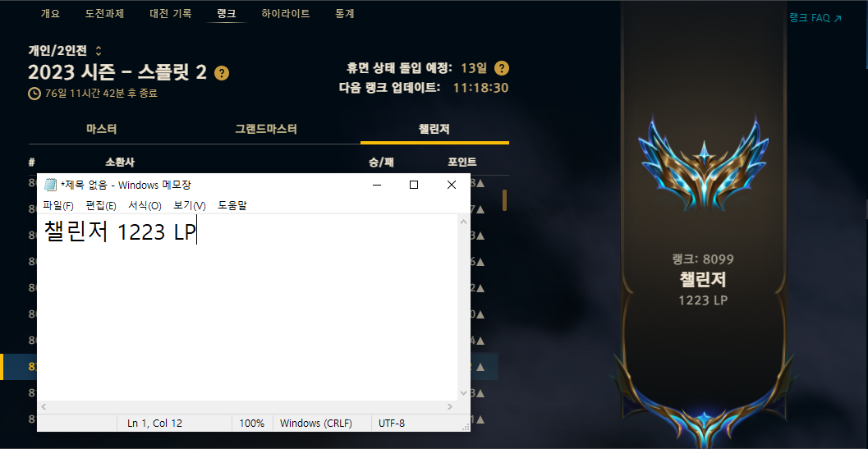Switch to the 마스터 tier tab
This screenshot has width=868, height=449.
point(102,130)
